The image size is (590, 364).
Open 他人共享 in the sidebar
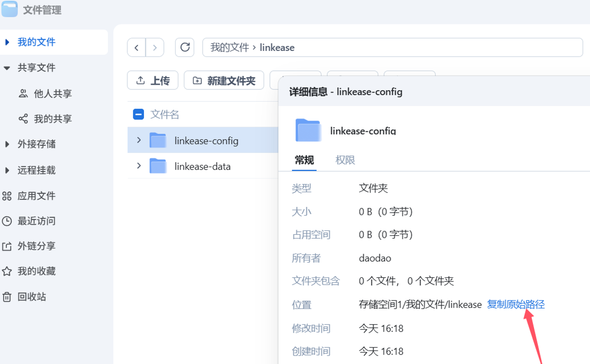coord(45,93)
